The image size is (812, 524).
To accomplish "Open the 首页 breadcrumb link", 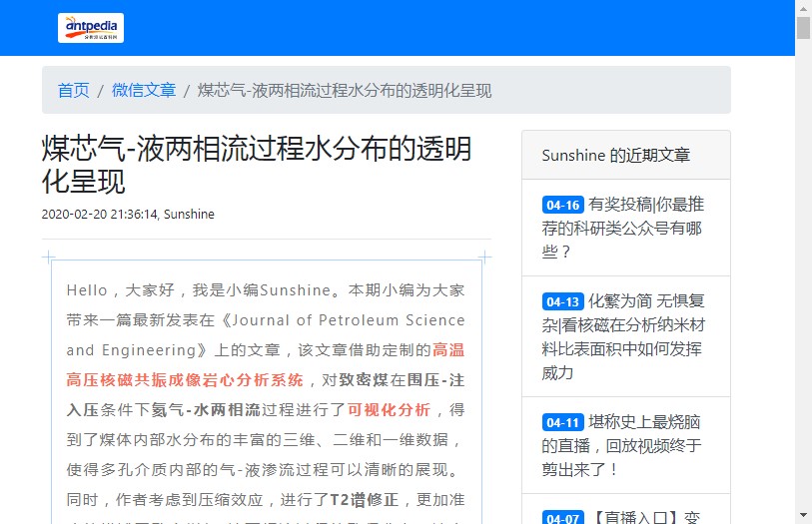I will coord(73,90).
